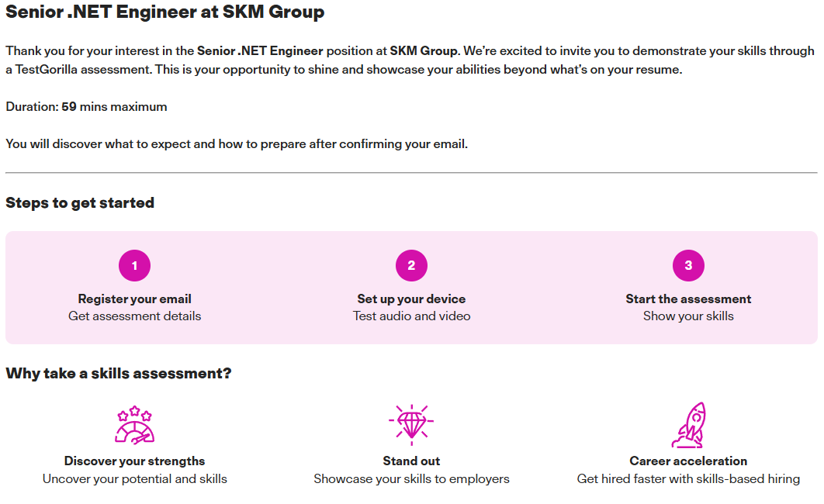Click the 'Start the assessment' step title
The image size is (824, 504).
(x=688, y=299)
